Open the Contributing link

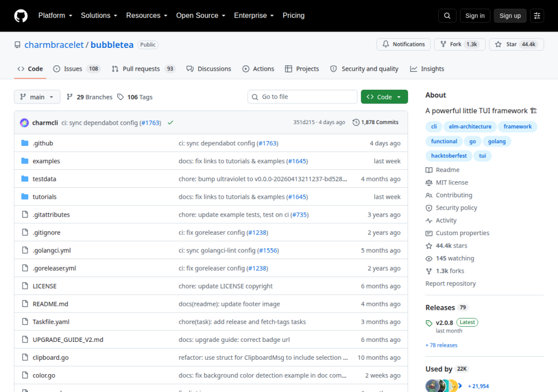(449, 195)
